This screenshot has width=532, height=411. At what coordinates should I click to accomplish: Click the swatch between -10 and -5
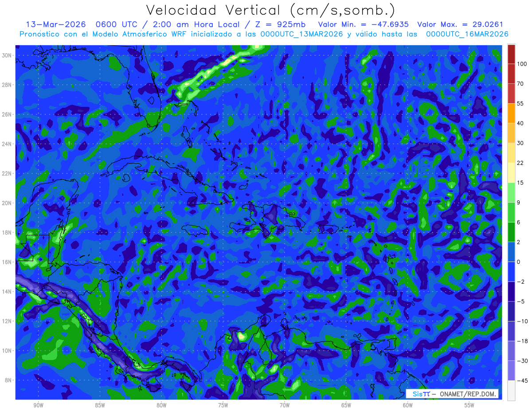pyautogui.click(x=511, y=311)
